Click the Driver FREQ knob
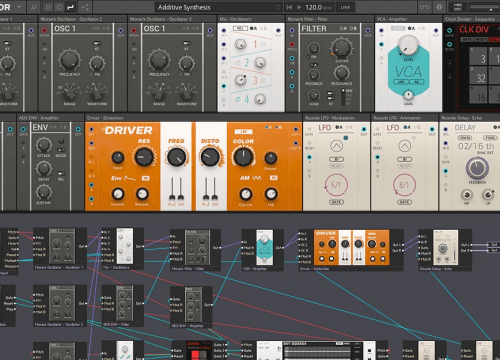 click(176, 157)
